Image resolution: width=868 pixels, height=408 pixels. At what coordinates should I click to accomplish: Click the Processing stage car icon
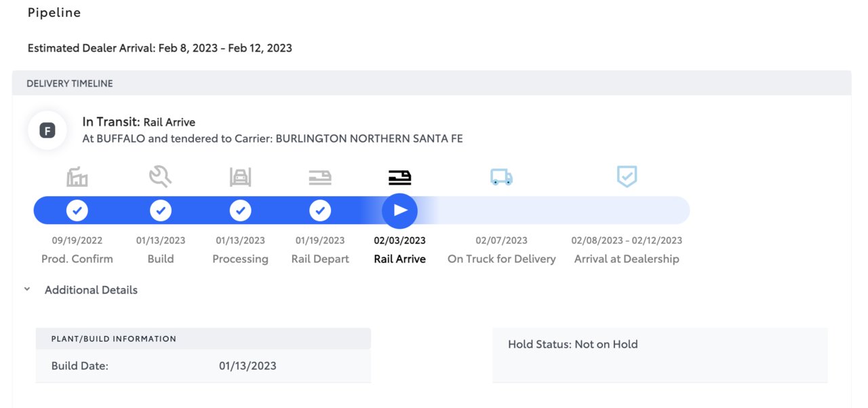tap(240, 177)
